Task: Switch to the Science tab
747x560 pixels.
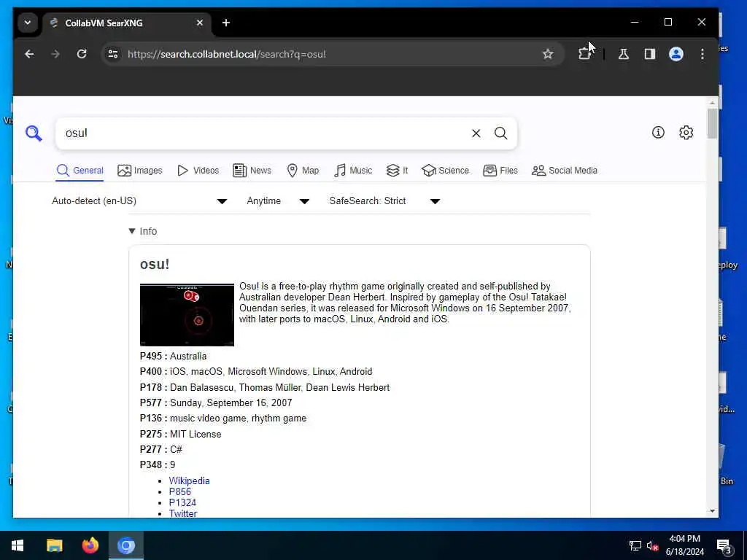Action: [x=446, y=171]
